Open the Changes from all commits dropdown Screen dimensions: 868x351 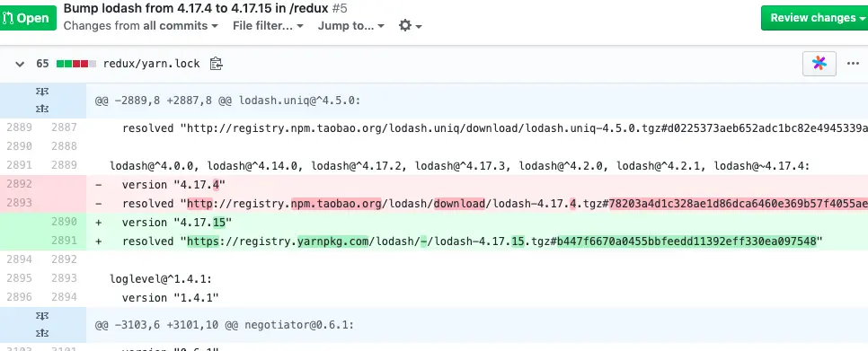[x=140, y=25]
